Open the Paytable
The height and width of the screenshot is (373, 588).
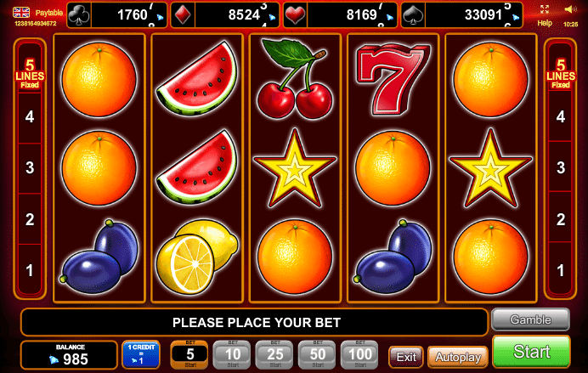coord(49,13)
